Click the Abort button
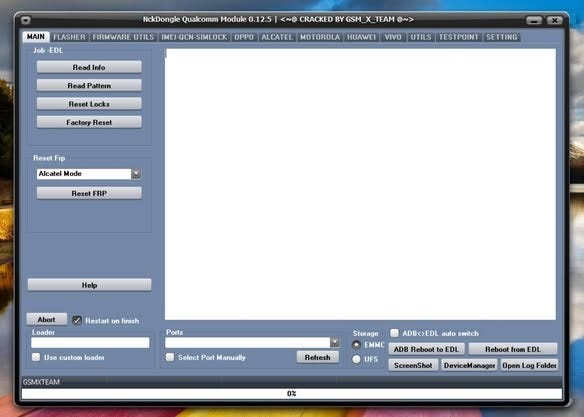Screen dimensions: 584x417 (47, 319)
